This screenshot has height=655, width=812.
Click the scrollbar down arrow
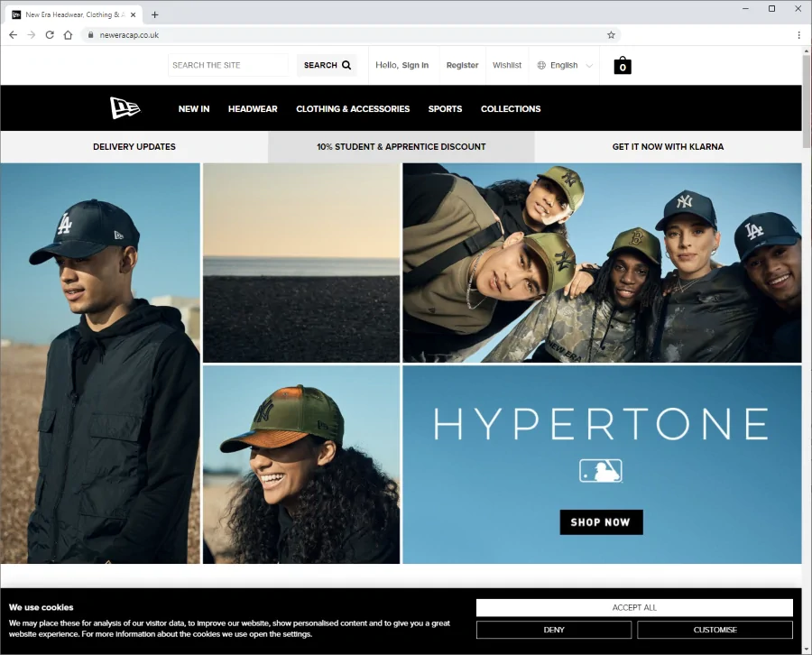(x=807, y=649)
